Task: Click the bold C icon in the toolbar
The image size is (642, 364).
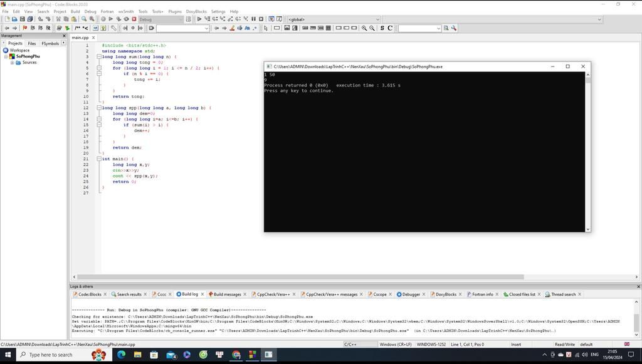Action: (x=390, y=28)
